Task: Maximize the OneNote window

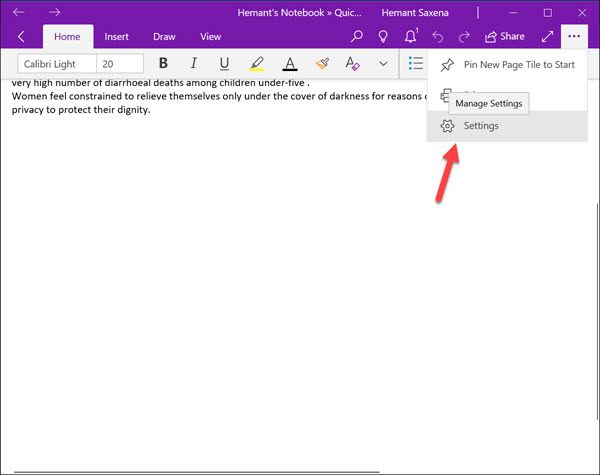Action: (548, 13)
